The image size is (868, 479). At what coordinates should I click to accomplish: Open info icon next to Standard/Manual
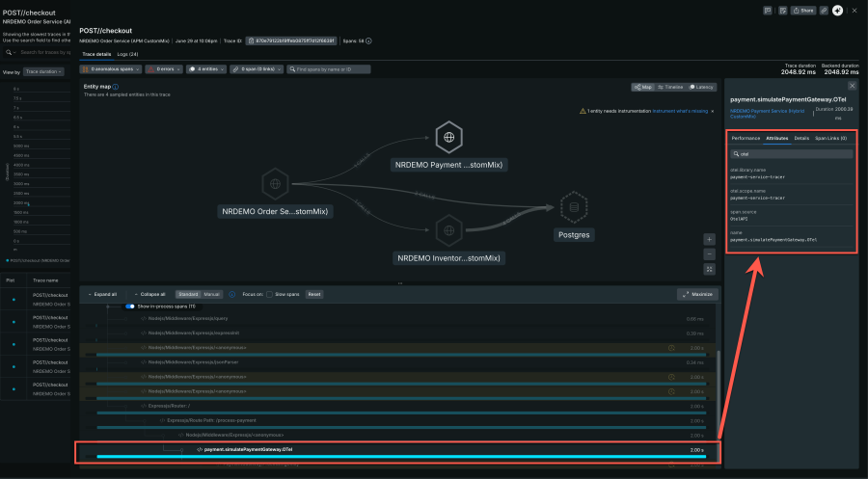coord(231,294)
